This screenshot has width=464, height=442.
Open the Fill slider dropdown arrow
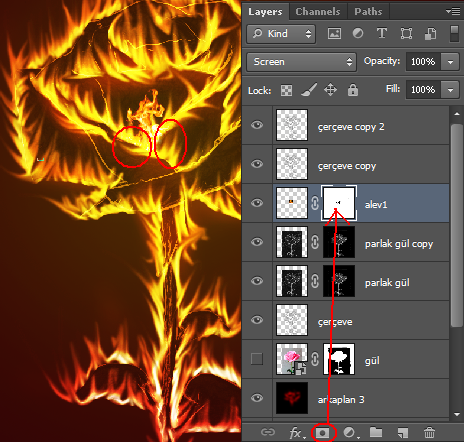[x=450, y=90]
